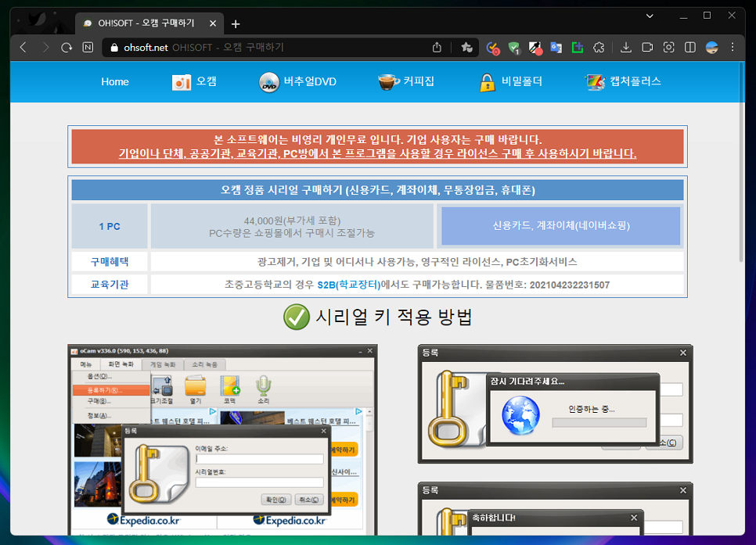This screenshot has width=756, height=545.
Task: Go to Home in the site menu
Action: [115, 82]
